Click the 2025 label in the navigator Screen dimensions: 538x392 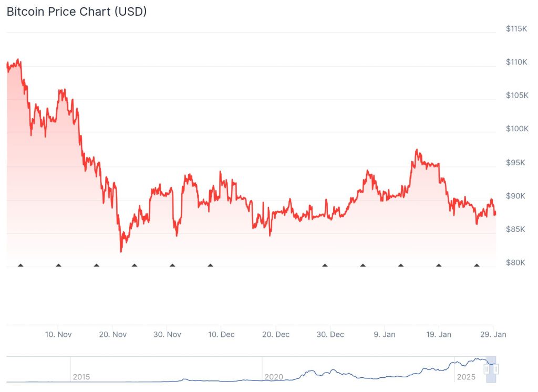coord(465,377)
